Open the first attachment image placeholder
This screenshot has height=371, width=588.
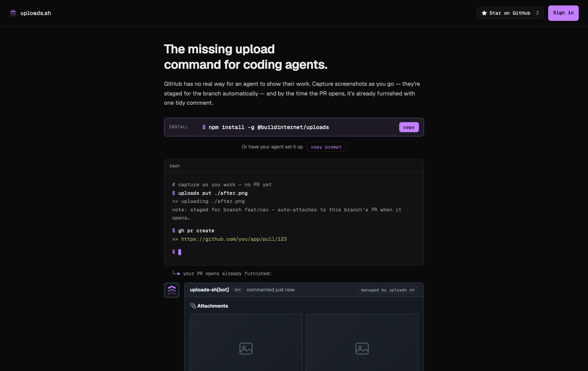point(246,343)
